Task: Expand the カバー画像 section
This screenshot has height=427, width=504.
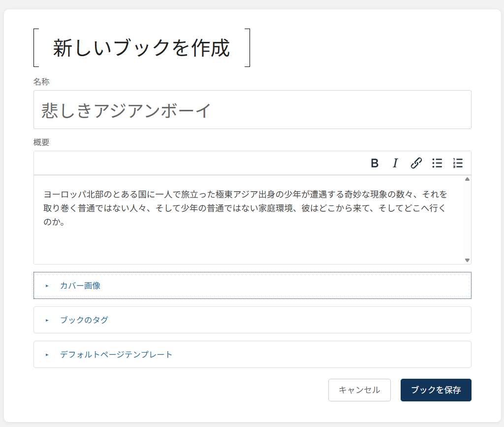Action: (80, 286)
